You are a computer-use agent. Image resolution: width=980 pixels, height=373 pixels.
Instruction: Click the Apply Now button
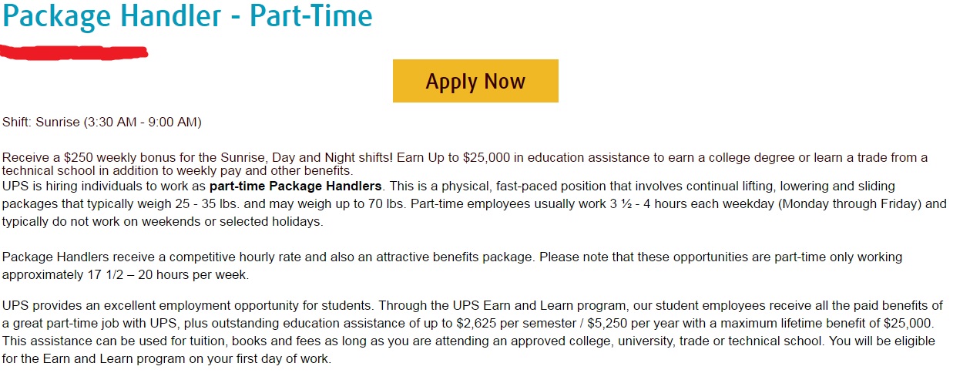point(475,81)
